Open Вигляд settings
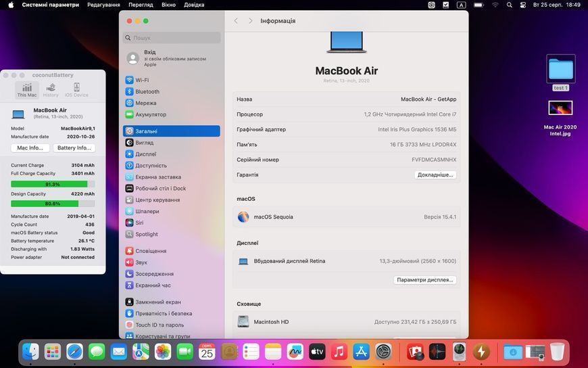The image size is (588, 368). (172, 143)
